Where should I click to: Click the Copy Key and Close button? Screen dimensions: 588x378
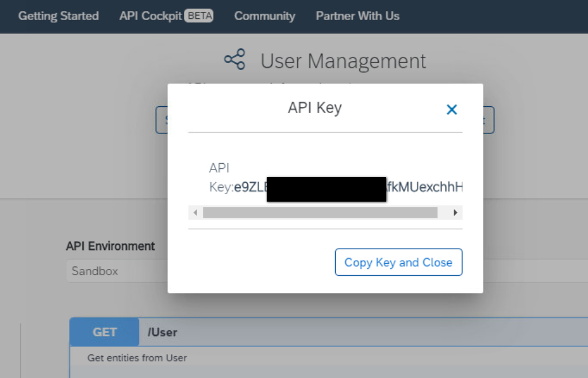tap(398, 262)
